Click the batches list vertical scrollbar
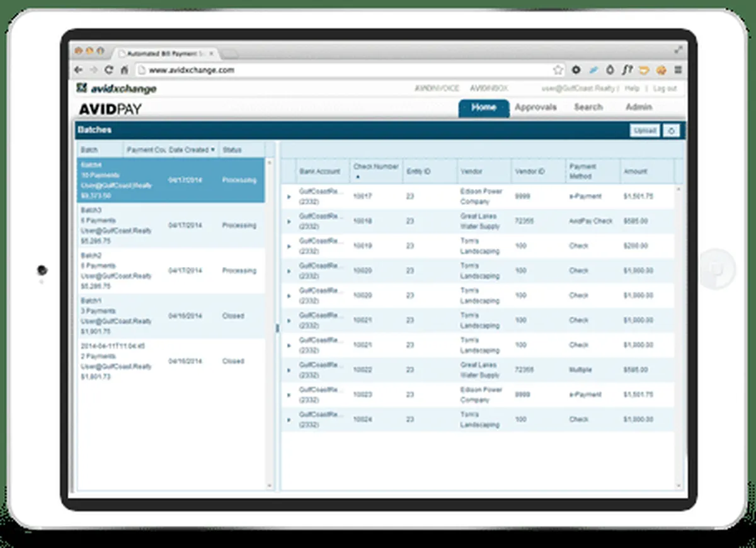Viewport: 756px width, 548px height. point(270,324)
